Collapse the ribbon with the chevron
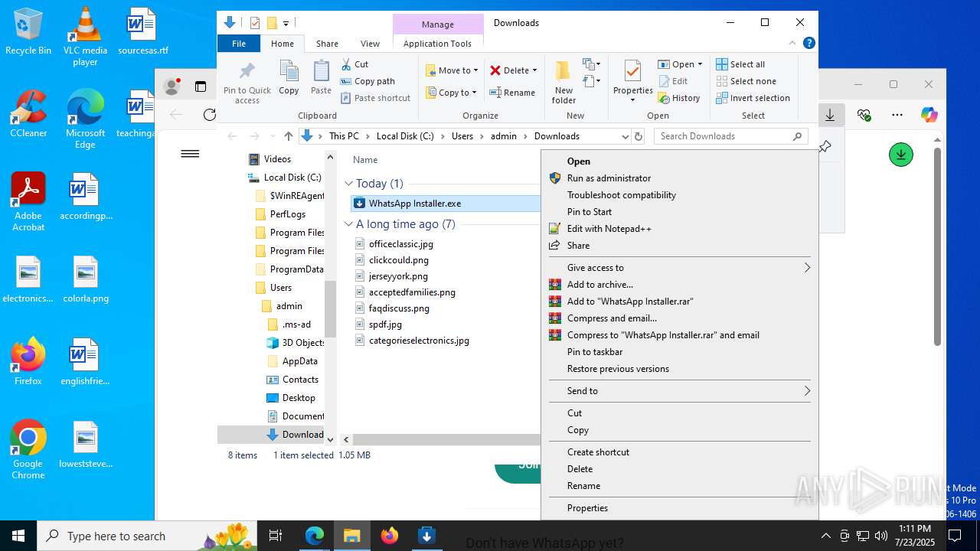 [792, 44]
